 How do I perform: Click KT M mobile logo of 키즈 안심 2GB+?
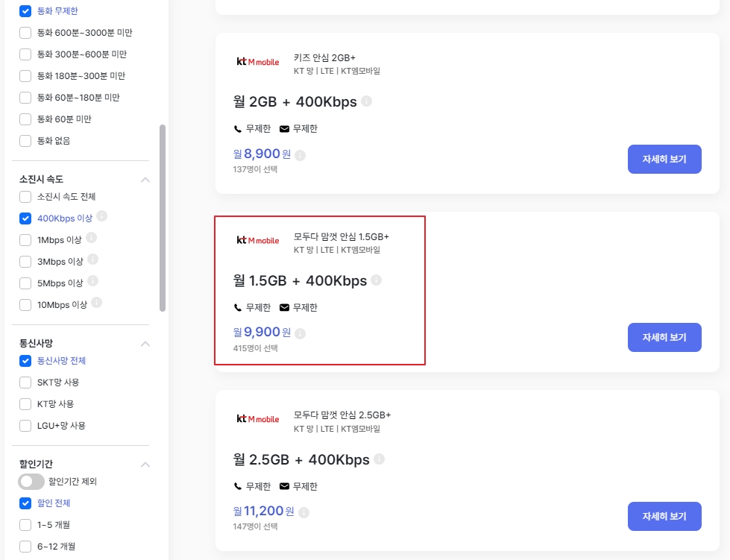(258, 61)
